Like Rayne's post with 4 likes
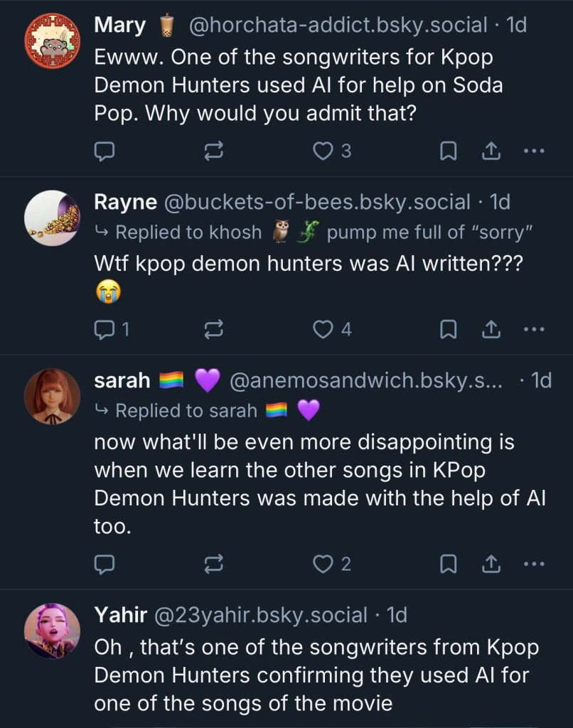 pos(332,329)
